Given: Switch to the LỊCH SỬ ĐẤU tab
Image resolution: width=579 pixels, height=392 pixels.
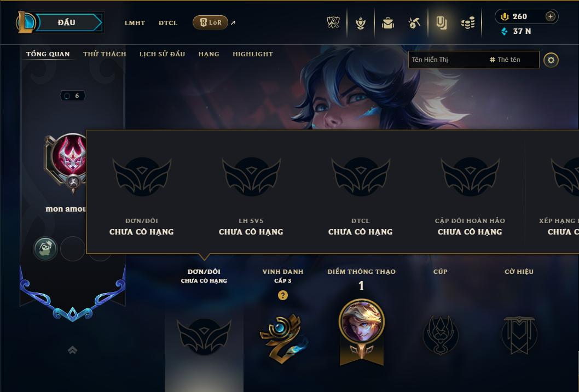Looking at the screenshot, I should point(162,54).
